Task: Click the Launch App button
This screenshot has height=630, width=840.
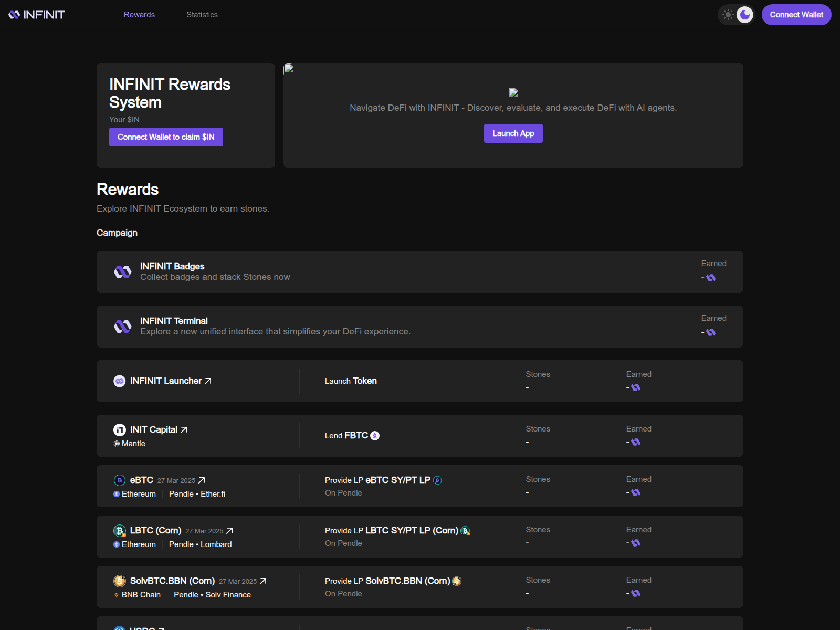Action: click(513, 133)
